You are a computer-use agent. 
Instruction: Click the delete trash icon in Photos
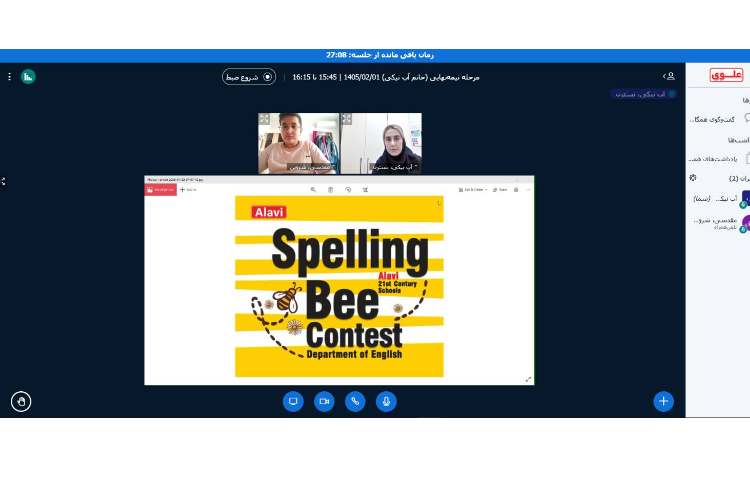[331, 190]
